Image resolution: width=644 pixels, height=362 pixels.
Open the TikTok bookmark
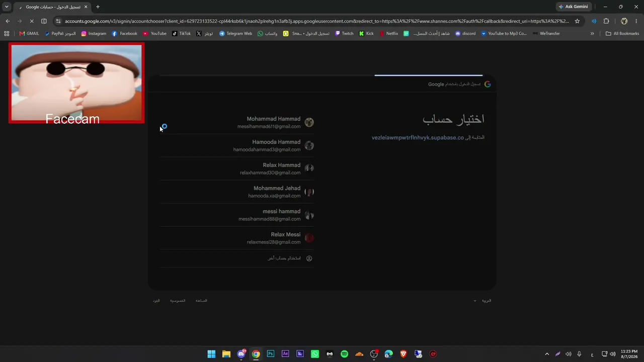point(181,34)
